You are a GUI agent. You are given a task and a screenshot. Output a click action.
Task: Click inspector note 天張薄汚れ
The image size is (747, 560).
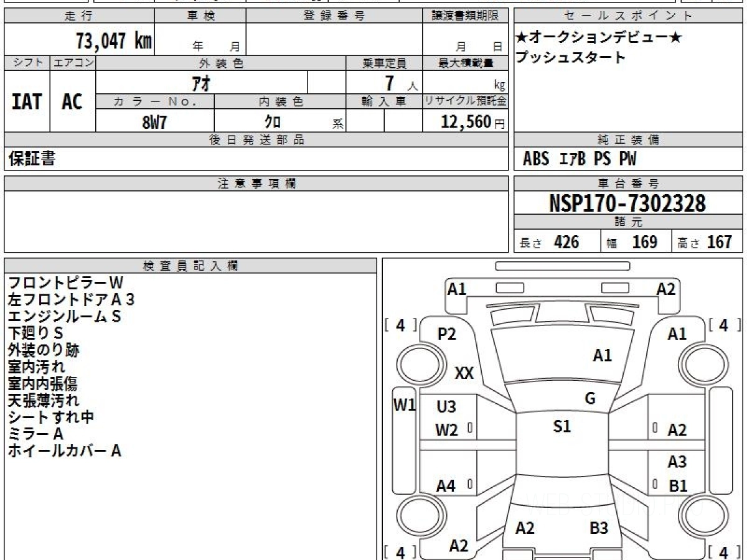[44, 401]
